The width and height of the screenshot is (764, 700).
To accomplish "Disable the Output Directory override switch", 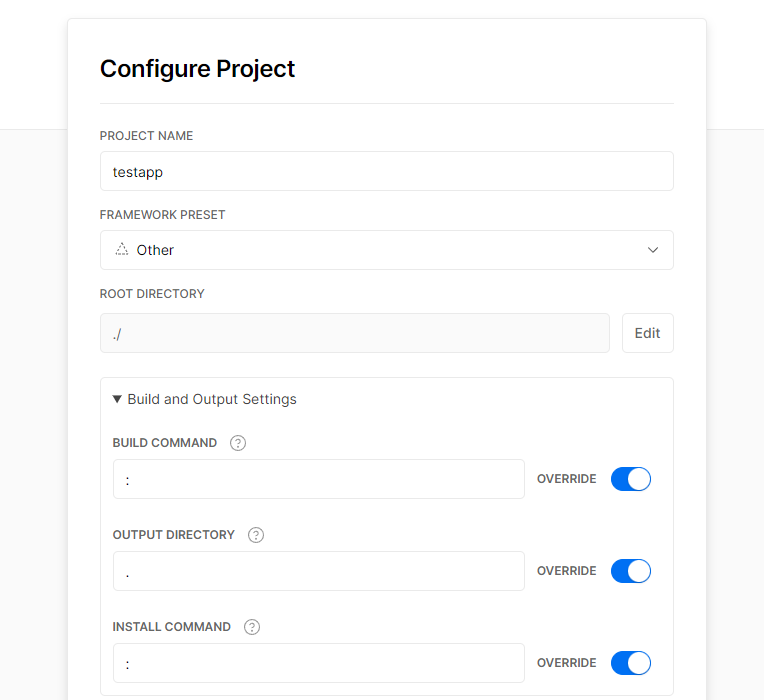I will click(x=630, y=571).
